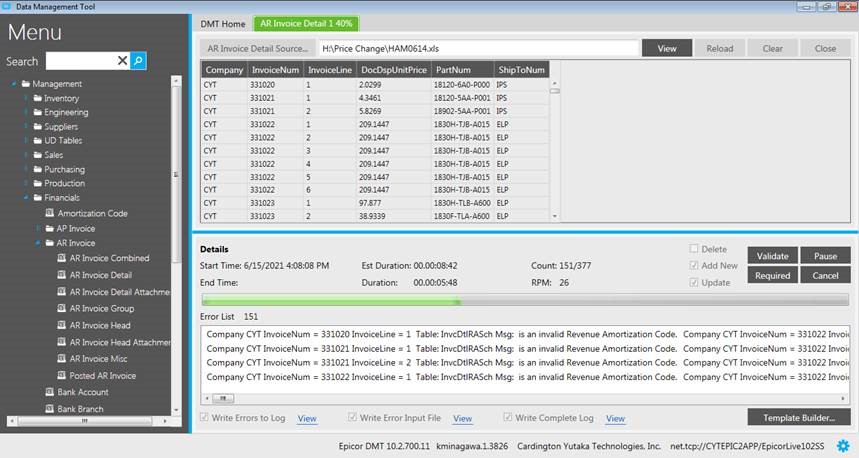The width and height of the screenshot is (859, 458).
Task: Open the Template Builder
Action: click(799, 417)
